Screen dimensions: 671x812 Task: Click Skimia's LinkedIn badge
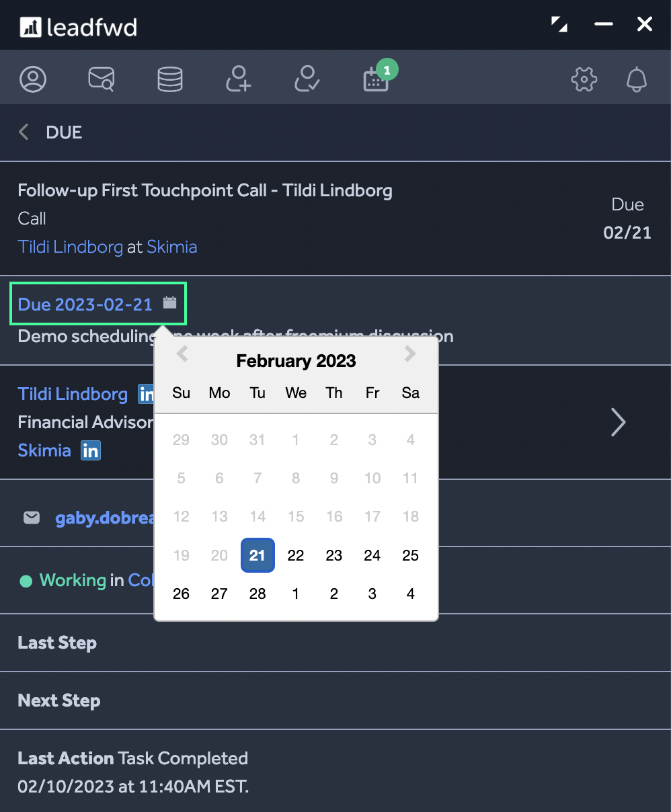pos(90,451)
